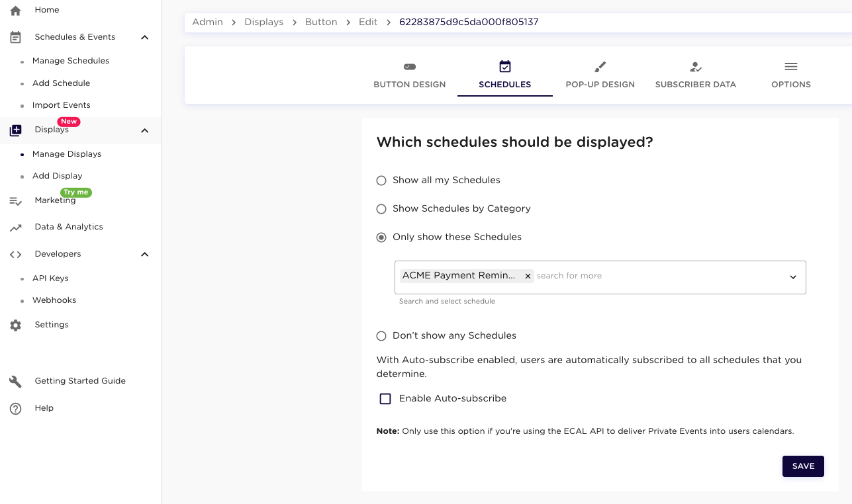Click the Getting Started Guide wrench icon
Screen dimensions: 852x504
15,382
